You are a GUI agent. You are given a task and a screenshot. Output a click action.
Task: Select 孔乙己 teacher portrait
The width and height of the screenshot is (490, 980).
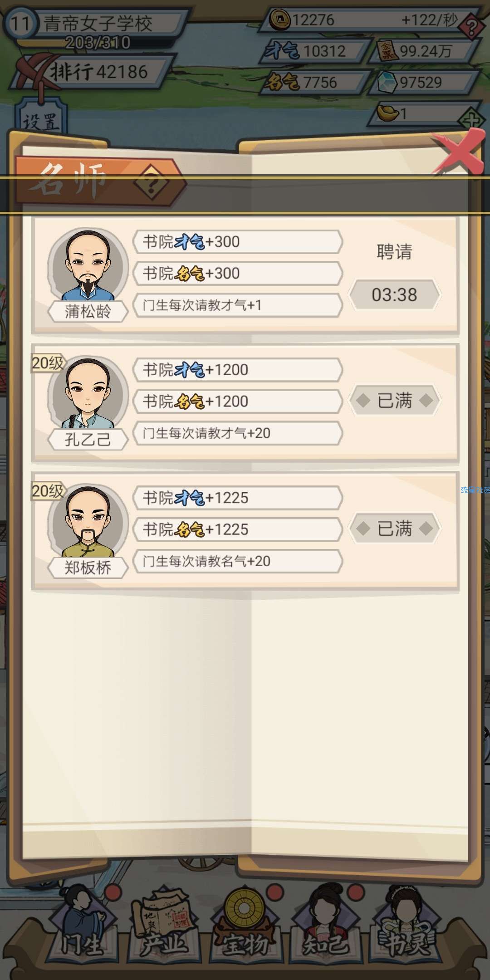(88, 394)
